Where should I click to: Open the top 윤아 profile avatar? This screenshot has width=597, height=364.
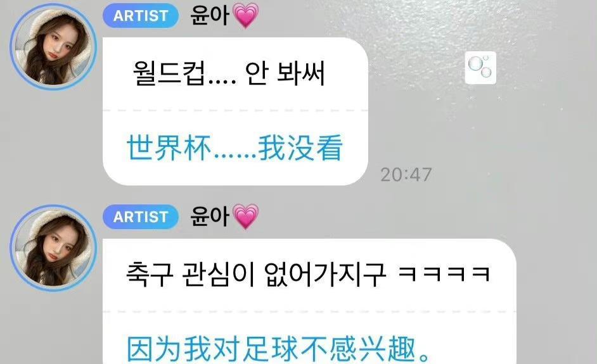coord(53,47)
